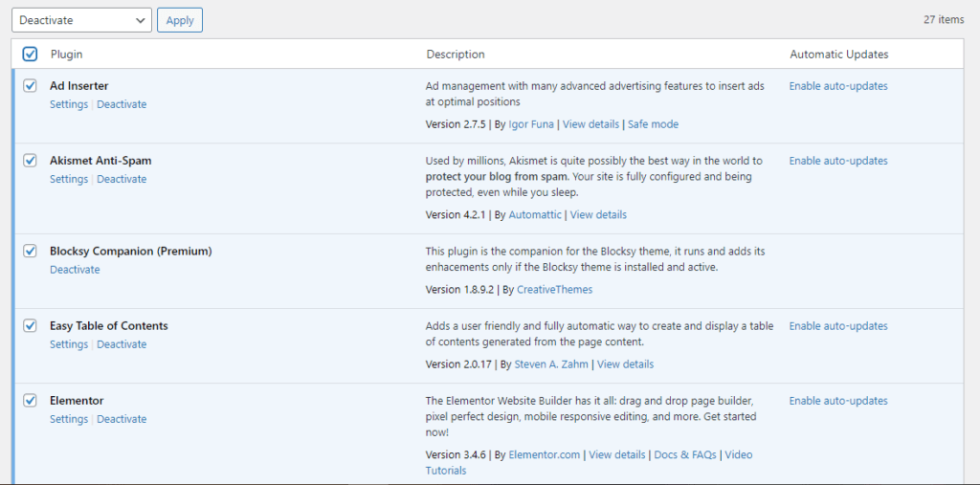Click the Apply button
This screenshot has width=980, height=485.
point(180,20)
